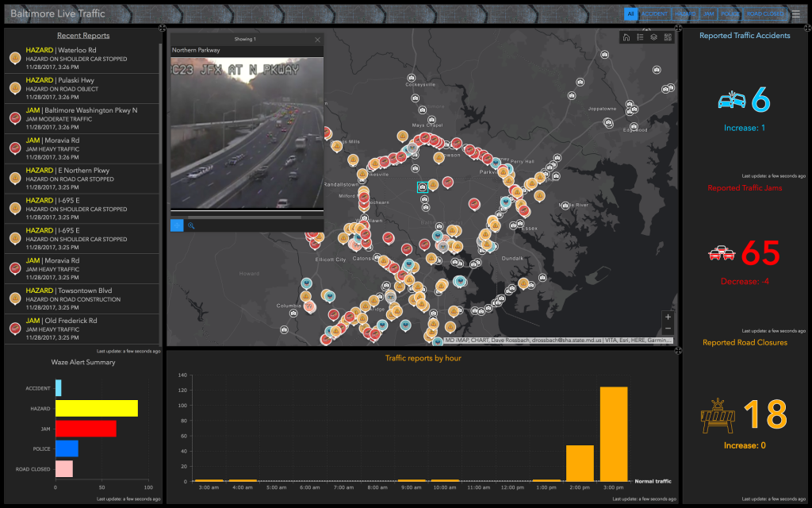812x508 pixels.
Task: Click the accident car icon in Reported Traffic Accidents
Action: tap(730, 100)
